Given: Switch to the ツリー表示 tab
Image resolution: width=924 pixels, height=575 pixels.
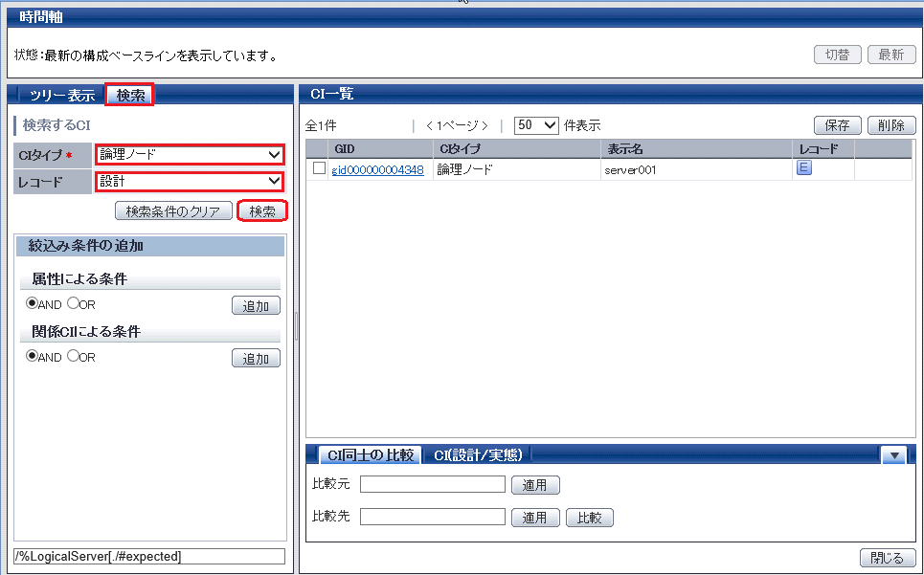Looking at the screenshot, I should [62, 95].
